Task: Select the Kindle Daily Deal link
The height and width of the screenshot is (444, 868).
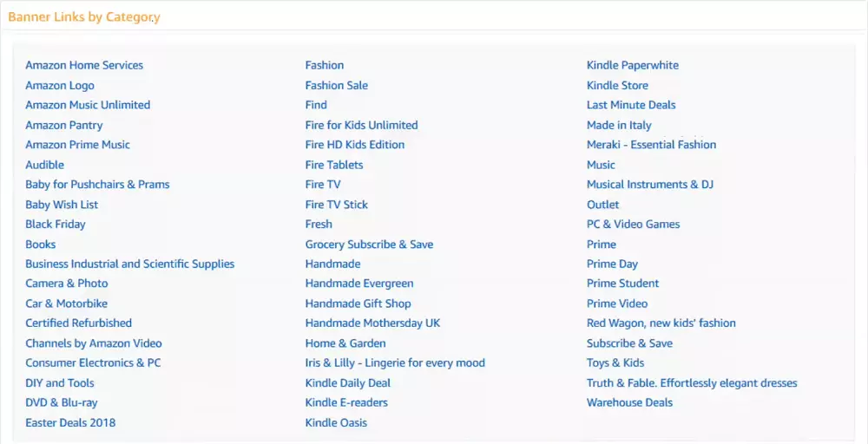Action: coord(348,382)
